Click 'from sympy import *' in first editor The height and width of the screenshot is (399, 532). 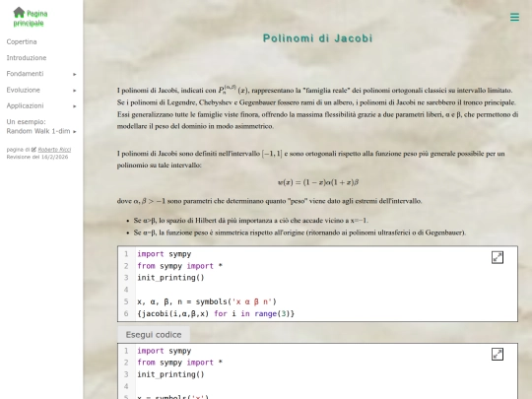(180, 266)
